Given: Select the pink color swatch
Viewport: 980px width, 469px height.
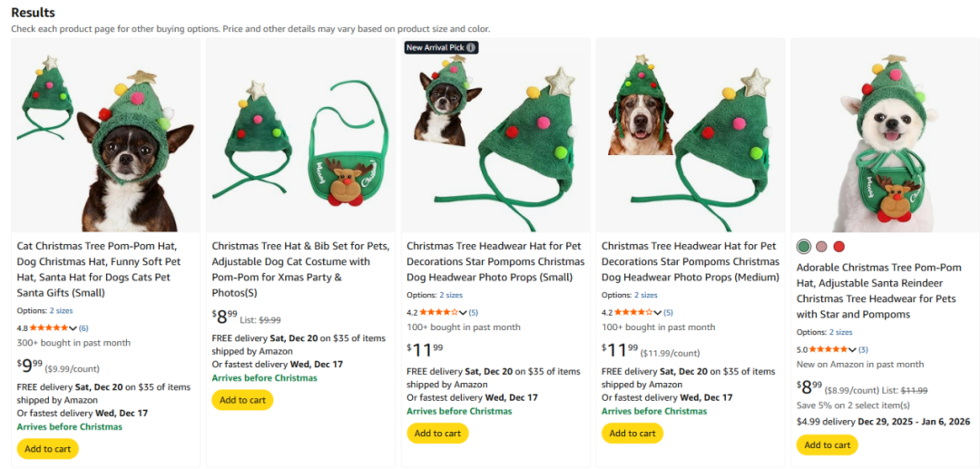Looking at the screenshot, I should 821,247.
